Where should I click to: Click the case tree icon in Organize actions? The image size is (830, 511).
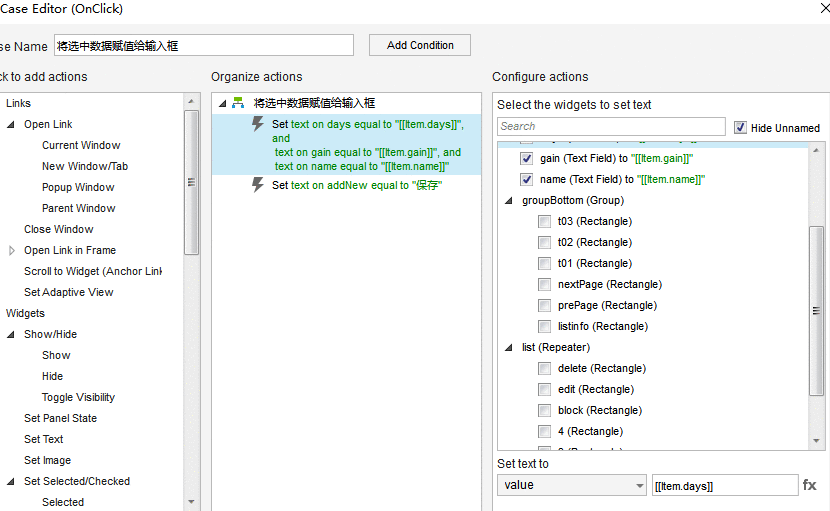[x=238, y=103]
